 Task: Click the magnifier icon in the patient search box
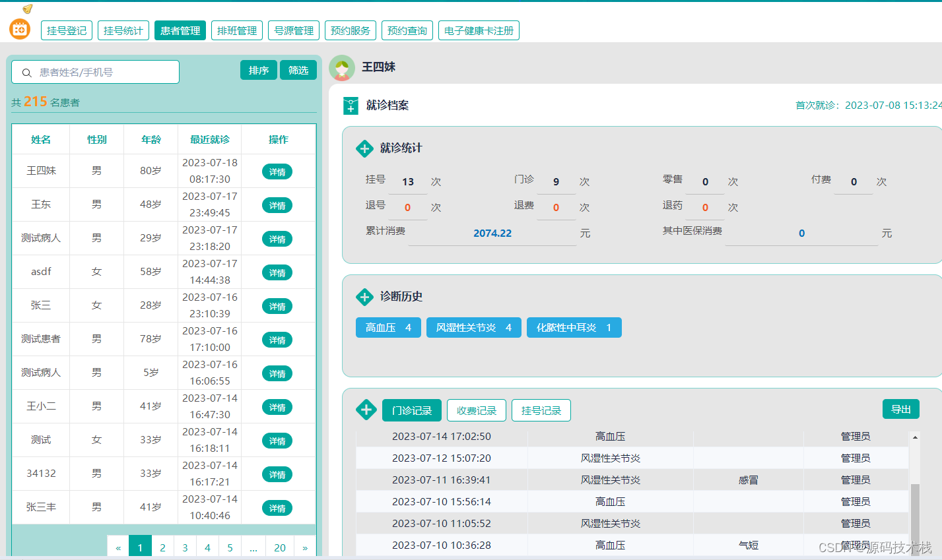tap(26, 72)
